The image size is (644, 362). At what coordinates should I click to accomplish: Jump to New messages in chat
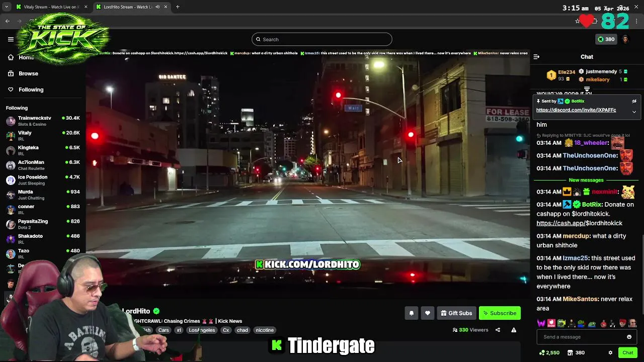point(586,180)
